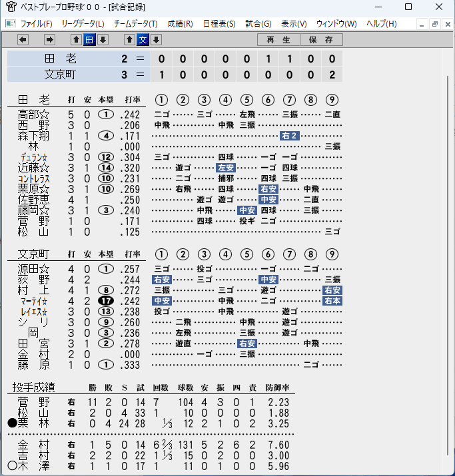Select batter コントレラス in 田老 lineup
Image resolution: width=455 pixels, height=476 pixels.
coord(33,178)
